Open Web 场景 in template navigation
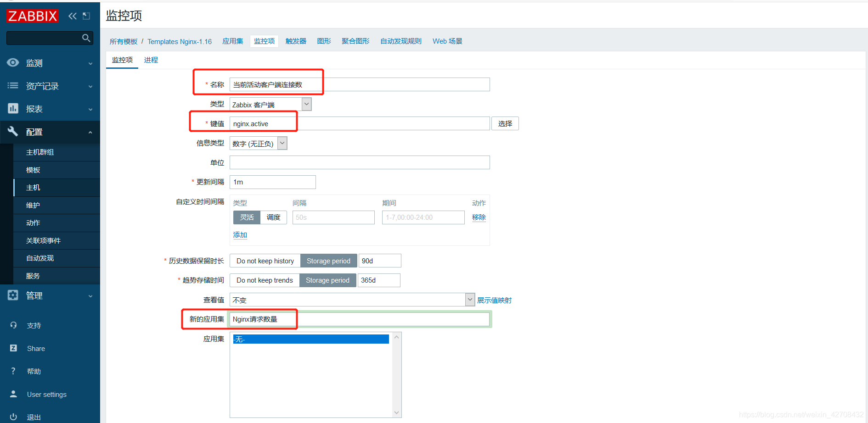Screen dimensions: 868x423 tap(447, 41)
